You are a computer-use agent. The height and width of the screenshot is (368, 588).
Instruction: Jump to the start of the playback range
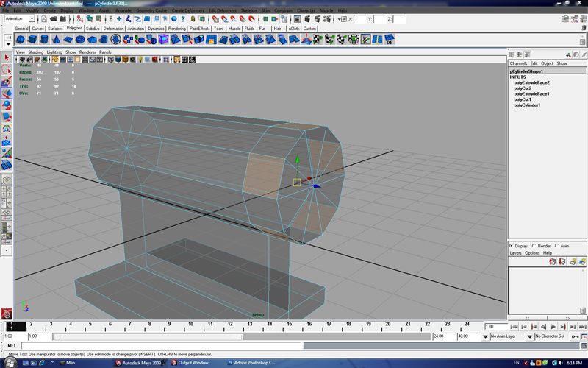pos(514,326)
